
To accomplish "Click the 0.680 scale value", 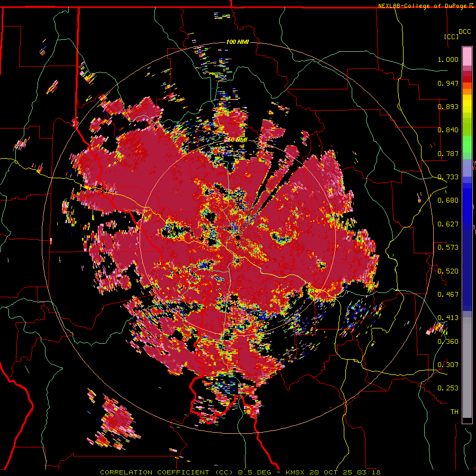I will (x=448, y=200).
